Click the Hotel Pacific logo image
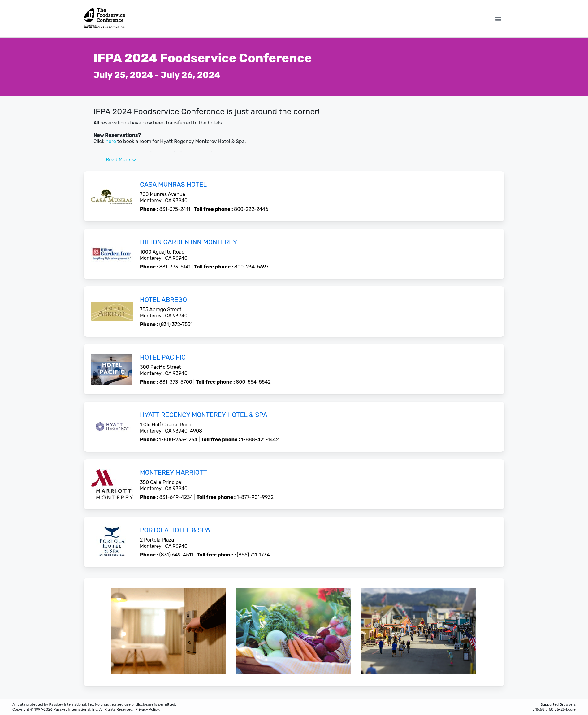Viewport: 588px width, 715px height. point(111,369)
